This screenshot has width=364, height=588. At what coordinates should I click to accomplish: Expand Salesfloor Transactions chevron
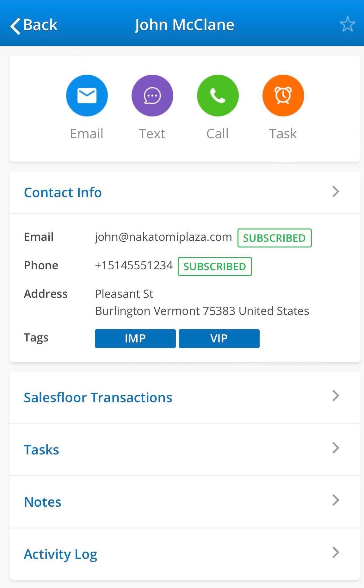[x=336, y=396]
